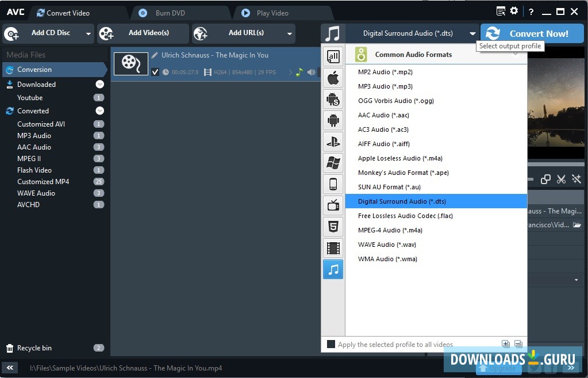
Task: Click the music note output profile icon
Action: tap(333, 33)
